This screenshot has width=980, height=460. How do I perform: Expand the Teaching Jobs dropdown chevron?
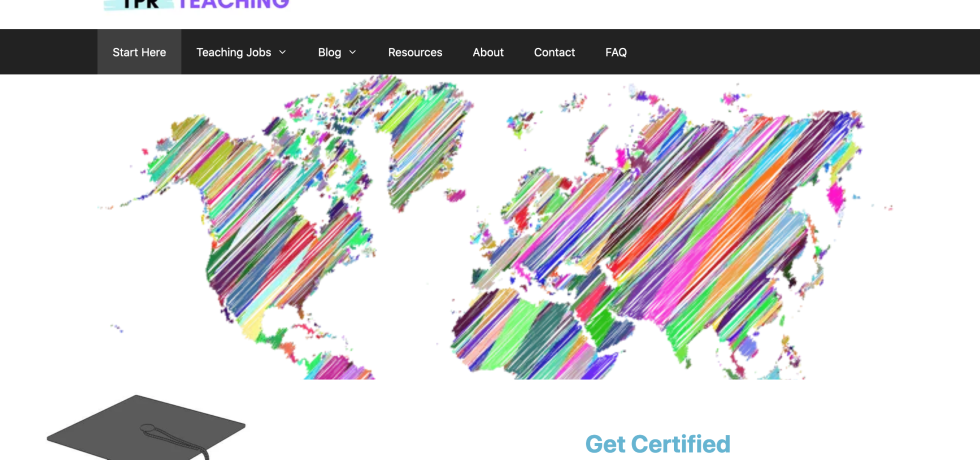282,52
